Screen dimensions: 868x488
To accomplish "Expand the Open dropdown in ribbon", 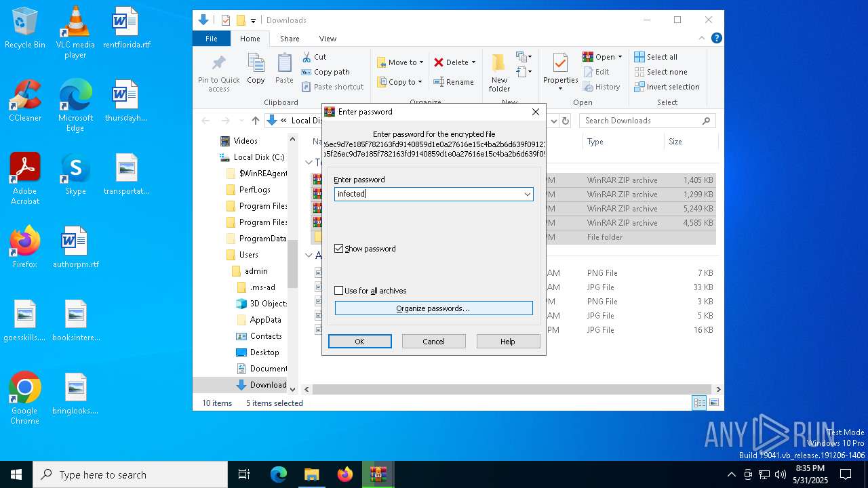I will (620, 57).
